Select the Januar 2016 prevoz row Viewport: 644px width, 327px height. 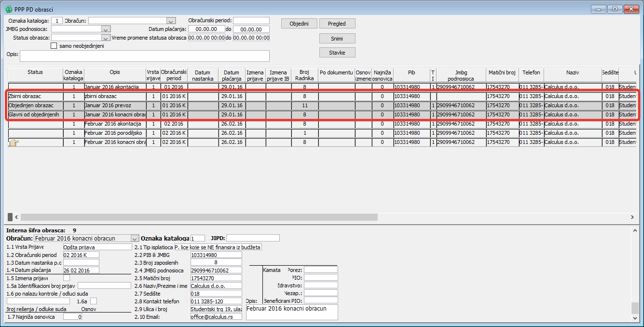pos(115,105)
